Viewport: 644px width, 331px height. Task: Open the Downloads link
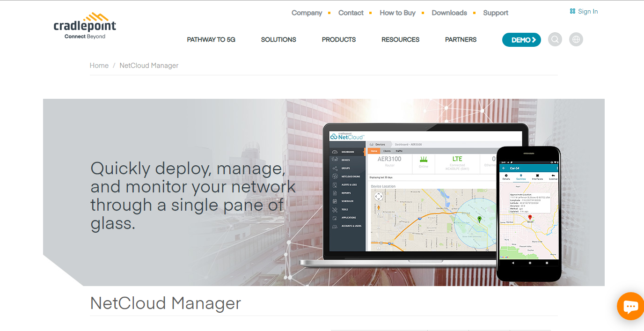tap(449, 13)
